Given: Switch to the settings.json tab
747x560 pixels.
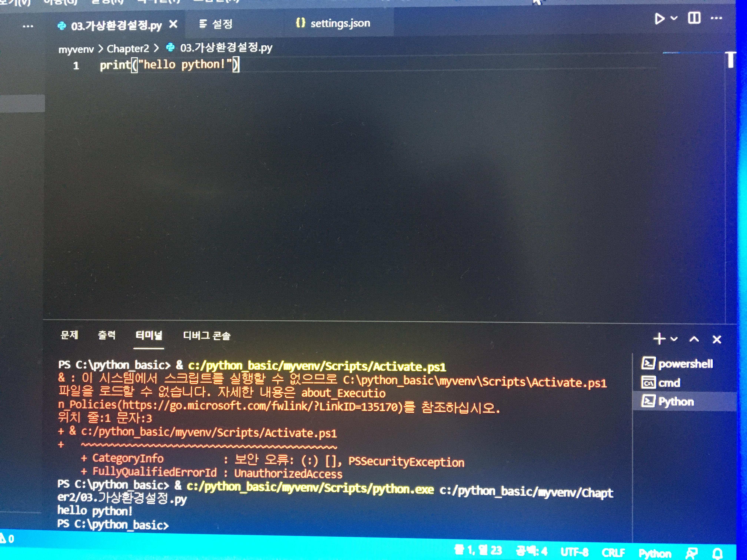Looking at the screenshot, I should coord(333,23).
